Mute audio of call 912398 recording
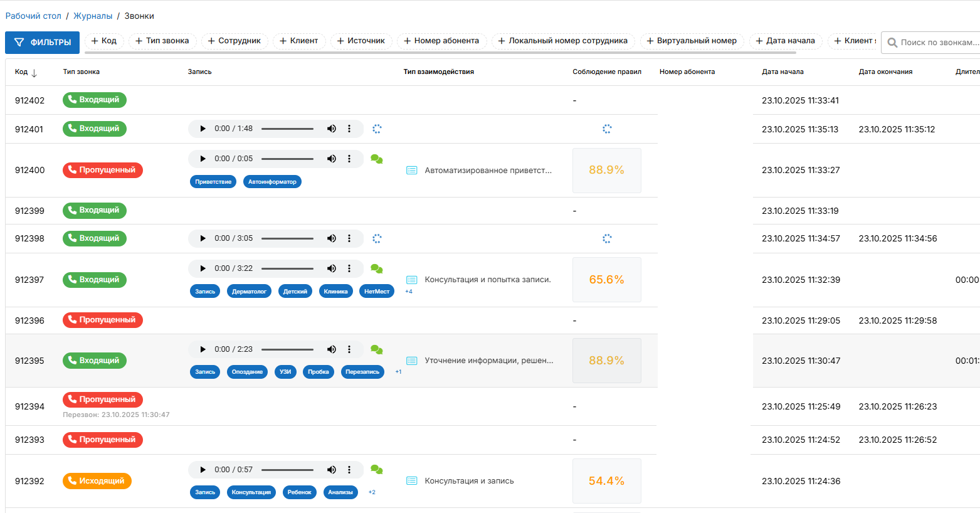The height and width of the screenshot is (513, 980). [x=331, y=238]
